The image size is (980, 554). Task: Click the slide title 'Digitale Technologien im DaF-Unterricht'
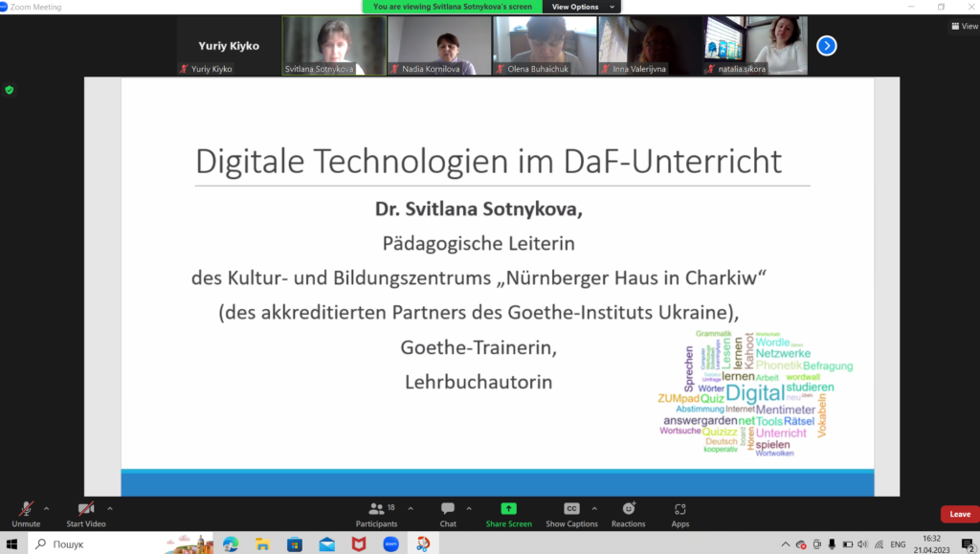[x=489, y=161]
